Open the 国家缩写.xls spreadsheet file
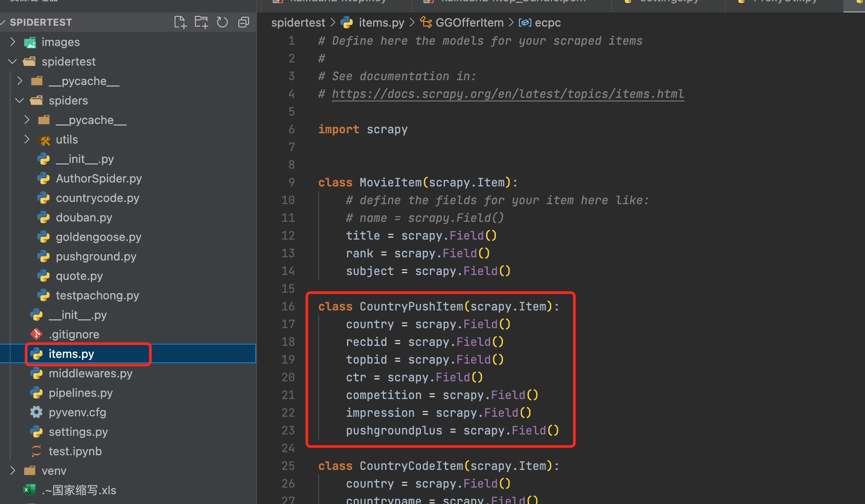This screenshot has width=865, height=504. coord(79,490)
